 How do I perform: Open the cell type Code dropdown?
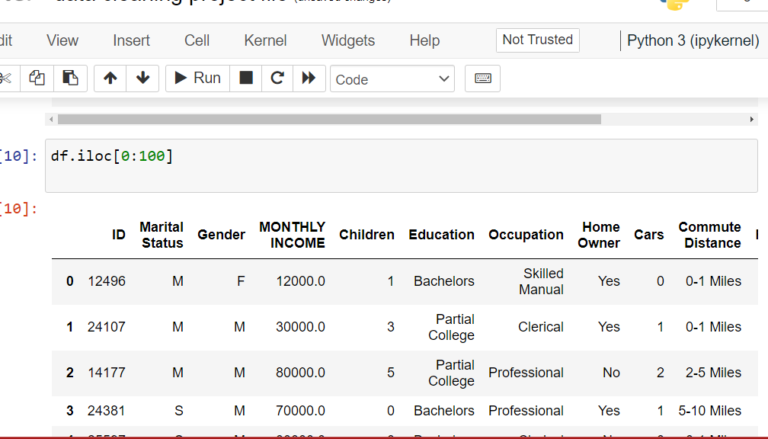392,79
